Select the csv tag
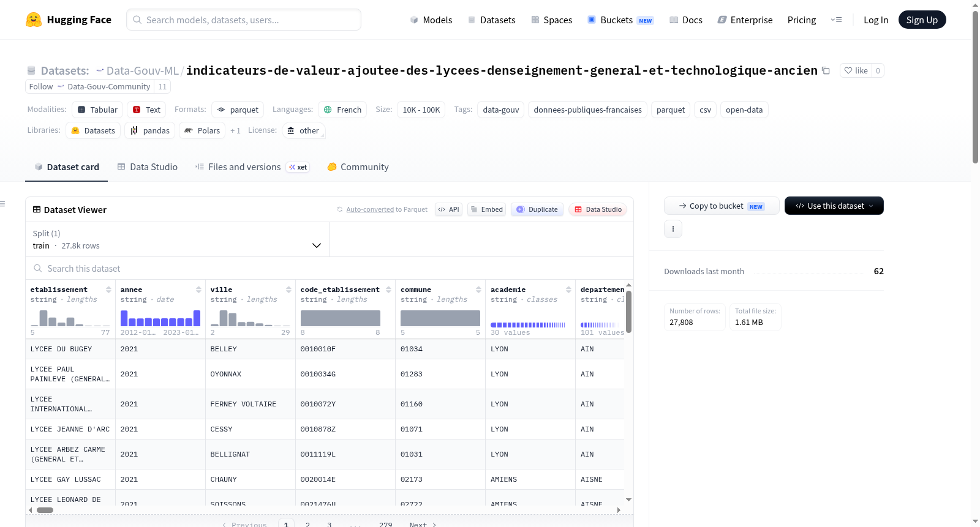This screenshot has height=527, width=980. 705,110
